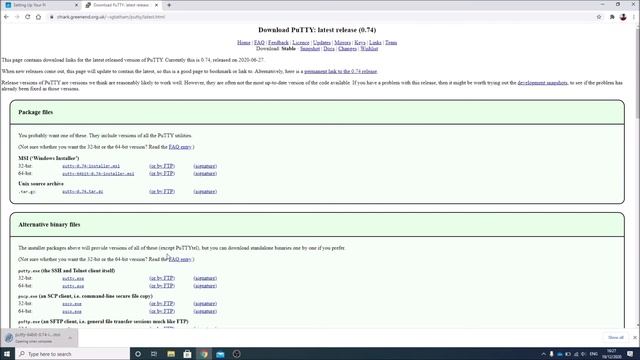Open Task View from the taskbar

point(154,354)
